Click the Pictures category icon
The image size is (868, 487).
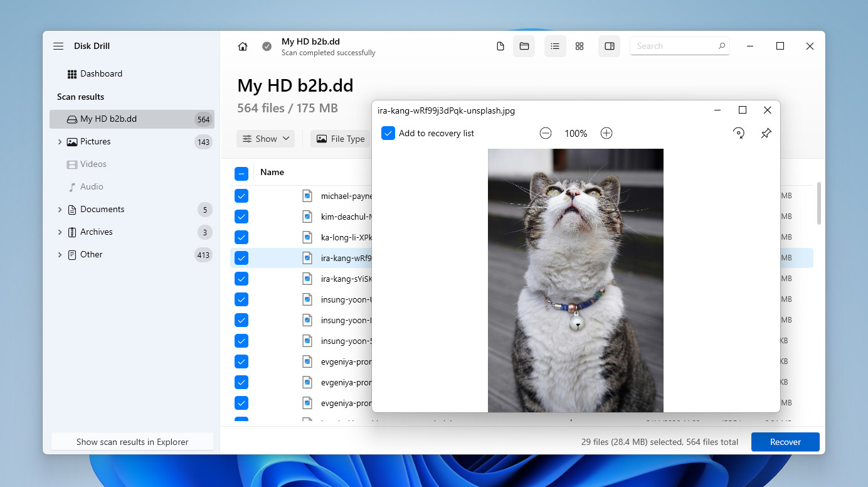(x=72, y=142)
